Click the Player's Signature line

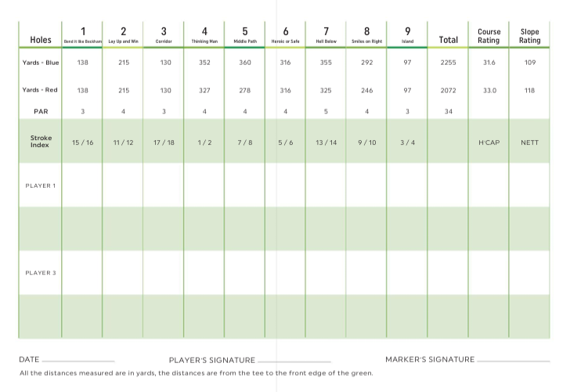pos(293,360)
